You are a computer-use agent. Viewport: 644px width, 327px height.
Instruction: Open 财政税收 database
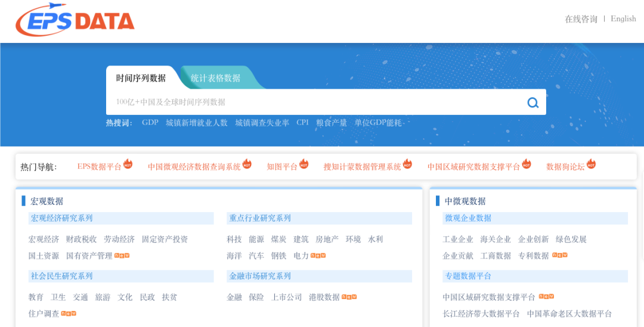81,239
